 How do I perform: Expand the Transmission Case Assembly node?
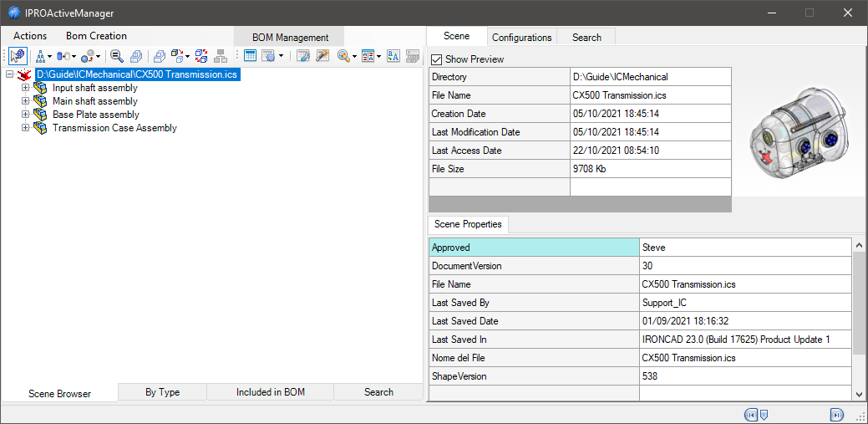tap(25, 127)
